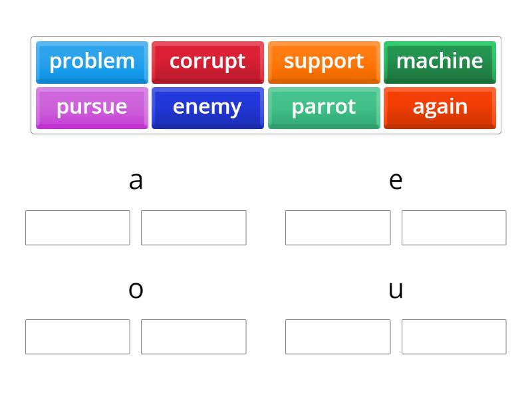Select the word tile 'problem'
The height and width of the screenshot is (399, 532).
[92, 62]
